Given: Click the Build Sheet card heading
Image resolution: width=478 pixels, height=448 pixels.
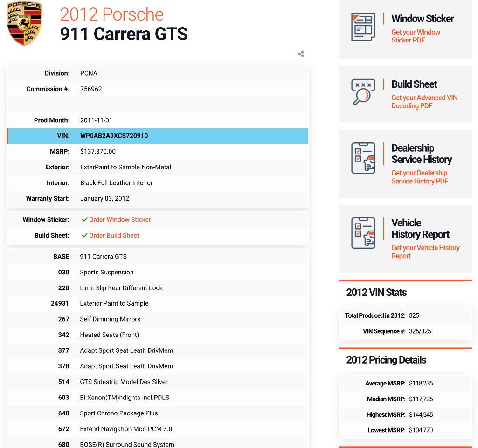Looking at the screenshot, I should coord(414,84).
